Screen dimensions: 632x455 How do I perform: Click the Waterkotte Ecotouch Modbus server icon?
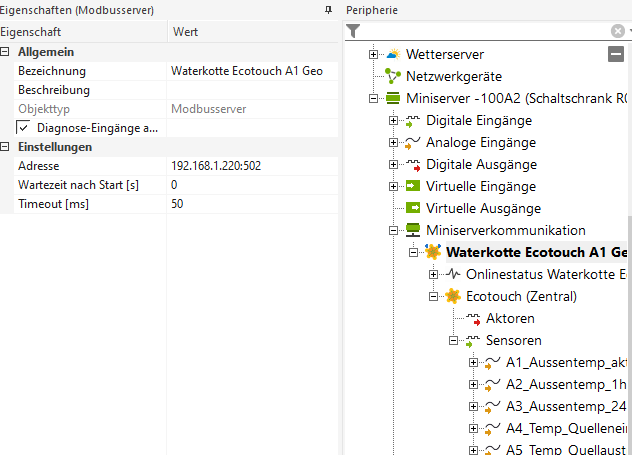point(433,252)
